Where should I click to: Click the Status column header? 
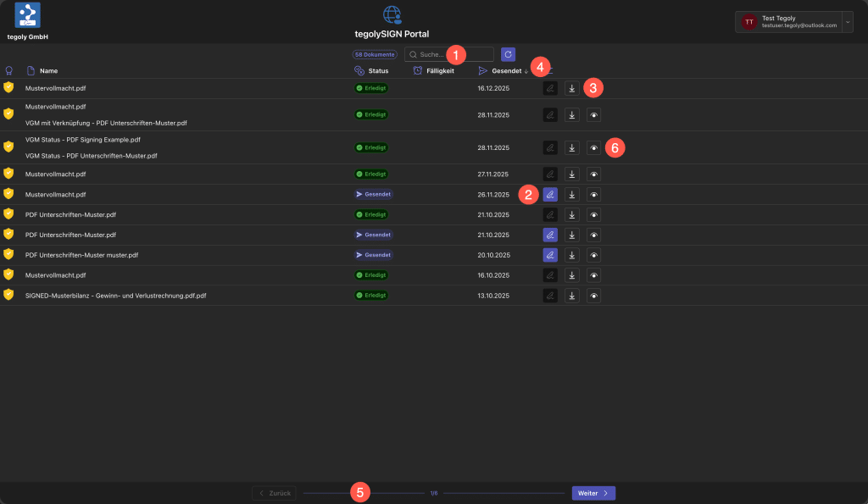pyautogui.click(x=378, y=71)
